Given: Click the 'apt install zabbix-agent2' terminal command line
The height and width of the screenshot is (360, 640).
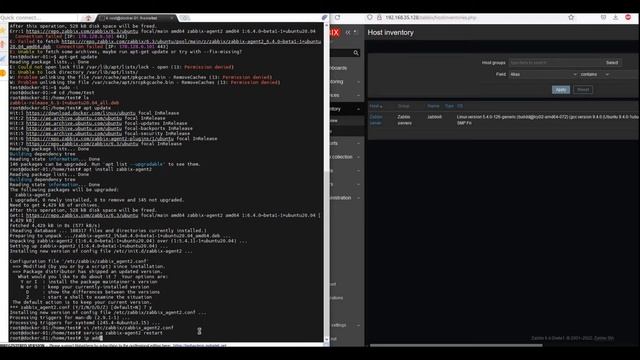Looking at the screenshot, I should (80, 169).
